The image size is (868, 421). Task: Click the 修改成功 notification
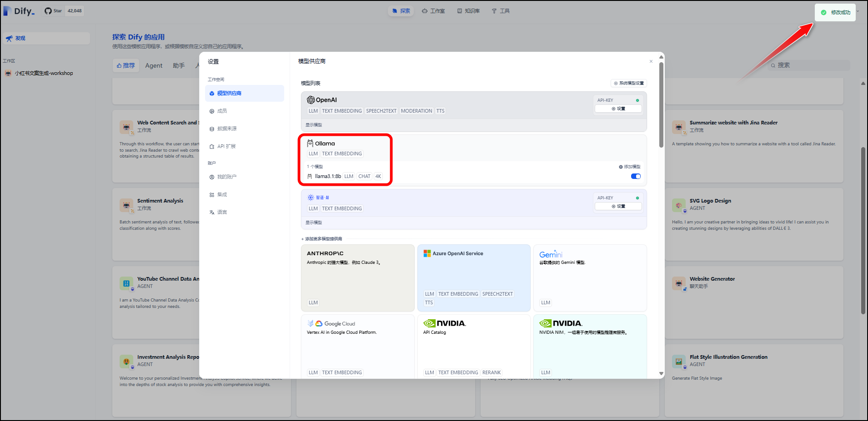835,12
